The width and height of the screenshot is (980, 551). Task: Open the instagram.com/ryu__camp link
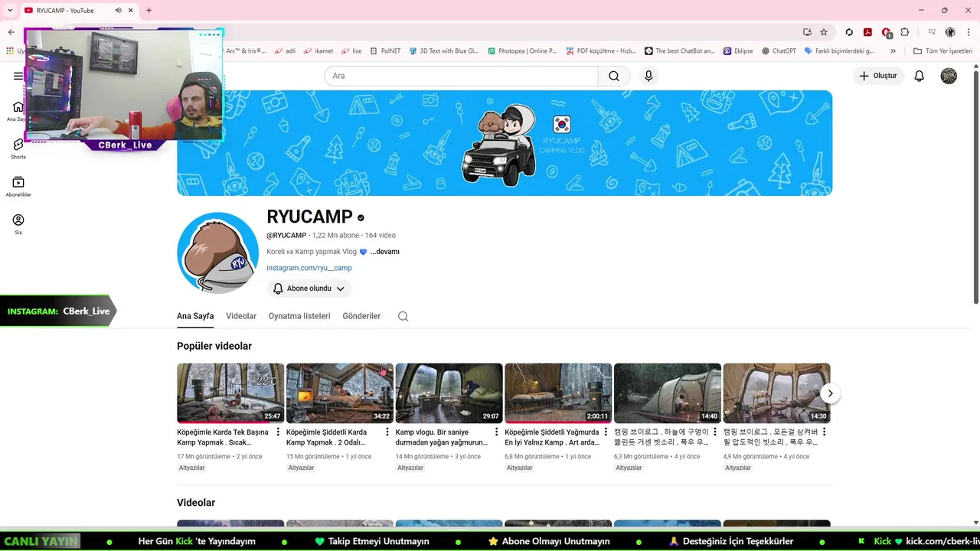coord(309,268)
